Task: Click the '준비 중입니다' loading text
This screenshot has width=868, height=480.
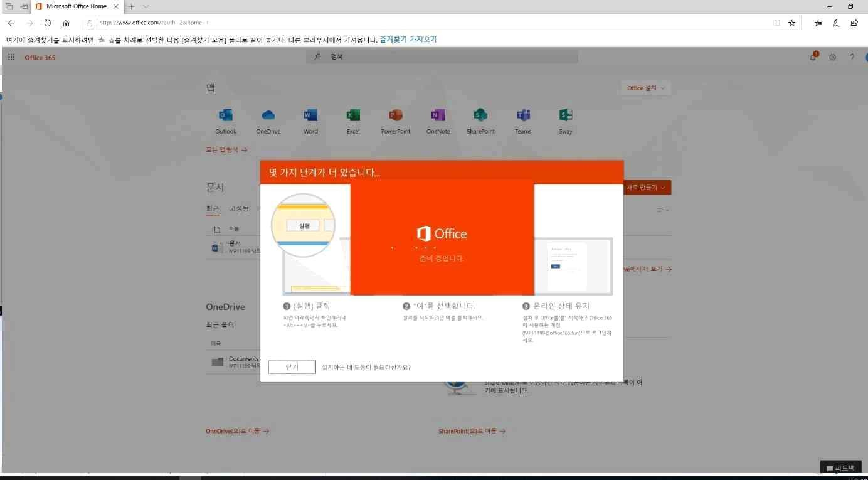Action: tap(441, 259)
